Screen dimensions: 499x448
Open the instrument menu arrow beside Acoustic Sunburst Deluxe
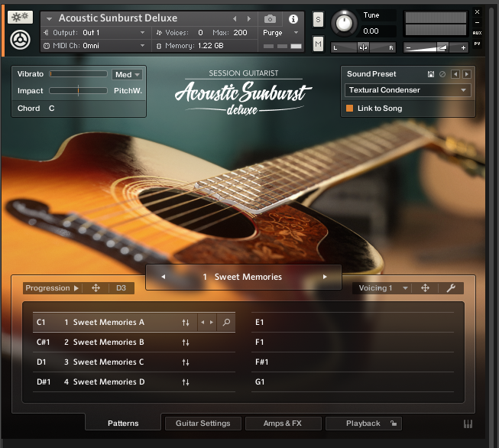click(x=49, y=19)
